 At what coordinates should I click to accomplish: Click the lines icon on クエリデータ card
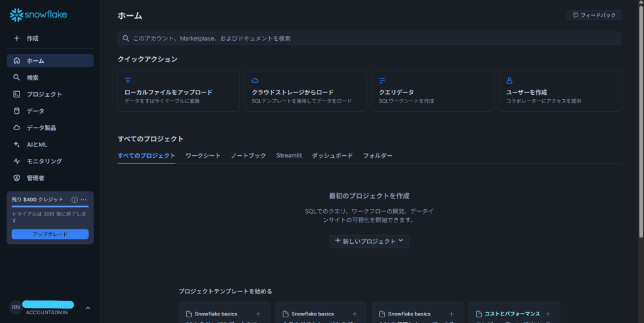click(382, 80)
